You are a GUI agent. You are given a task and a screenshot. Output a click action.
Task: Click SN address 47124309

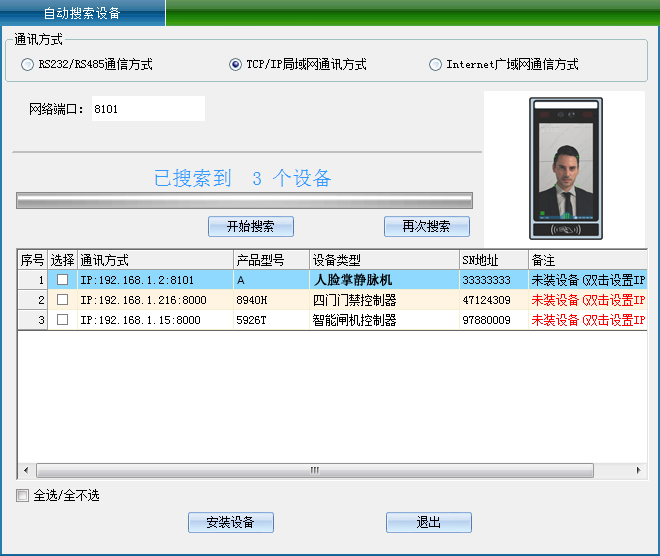pos(494,300)
